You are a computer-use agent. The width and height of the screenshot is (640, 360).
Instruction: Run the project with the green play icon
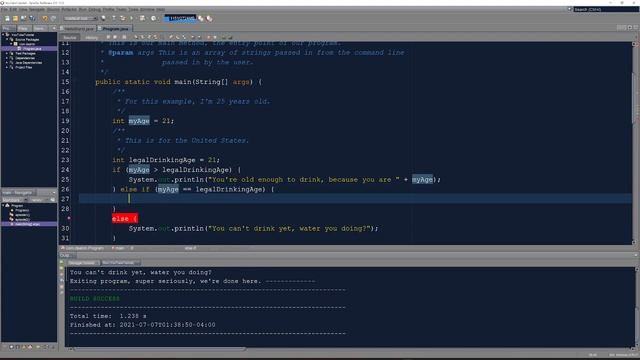click(131, 18)
